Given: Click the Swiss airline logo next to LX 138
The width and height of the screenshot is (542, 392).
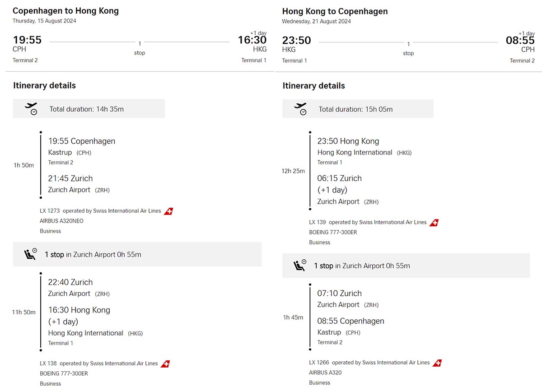Looking at the screenshot, I should (165, 364).
